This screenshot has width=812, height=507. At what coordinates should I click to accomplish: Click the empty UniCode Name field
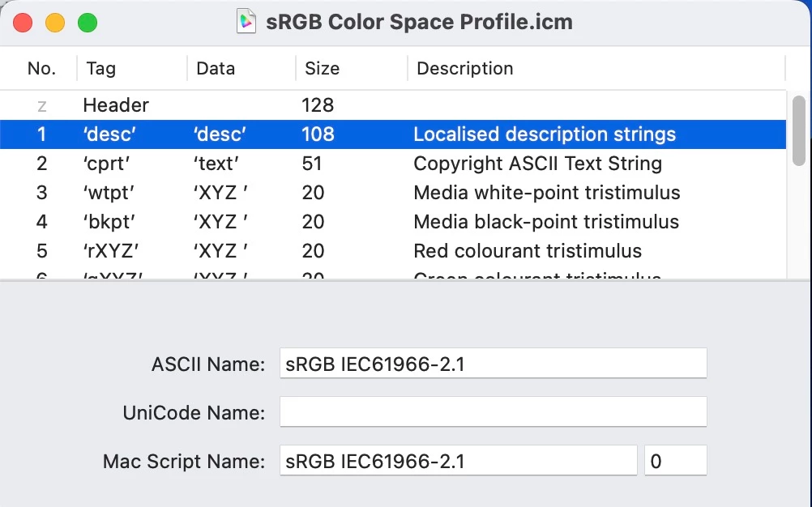click(x=493, y=412)
